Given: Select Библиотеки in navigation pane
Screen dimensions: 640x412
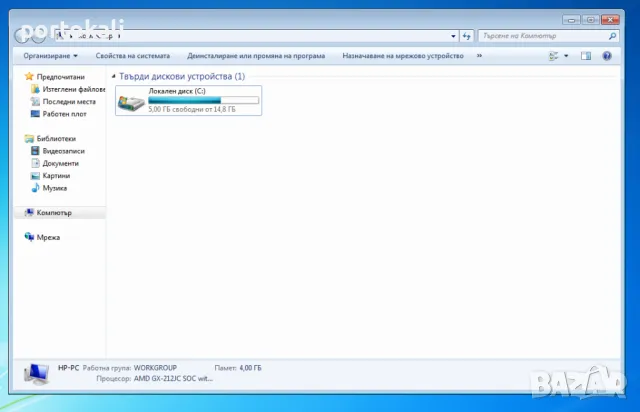Looking at the screenshot, I should click(x=56, y=138).
